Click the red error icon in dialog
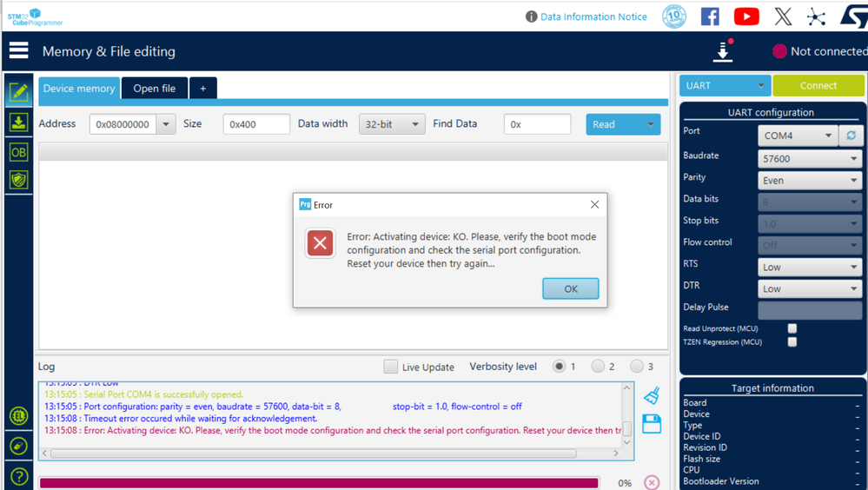The height and width of the screenshot is (490, 868). click(320, 243)
